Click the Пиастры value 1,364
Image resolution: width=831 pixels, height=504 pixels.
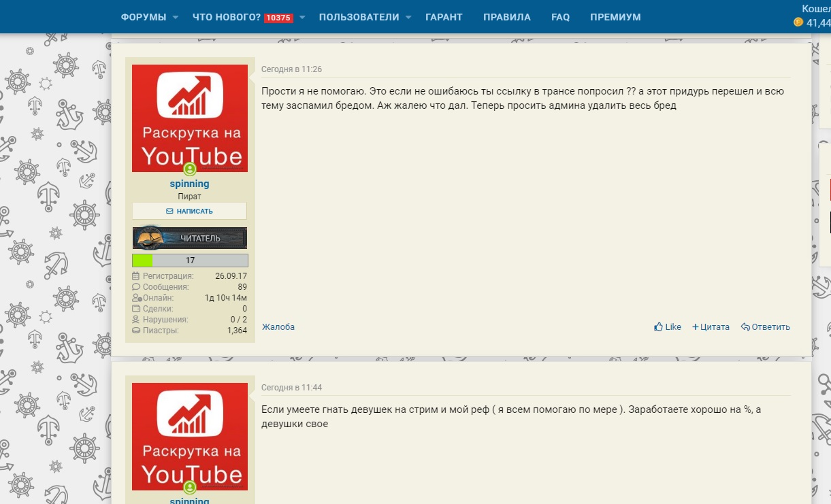(x=237, y=331)
